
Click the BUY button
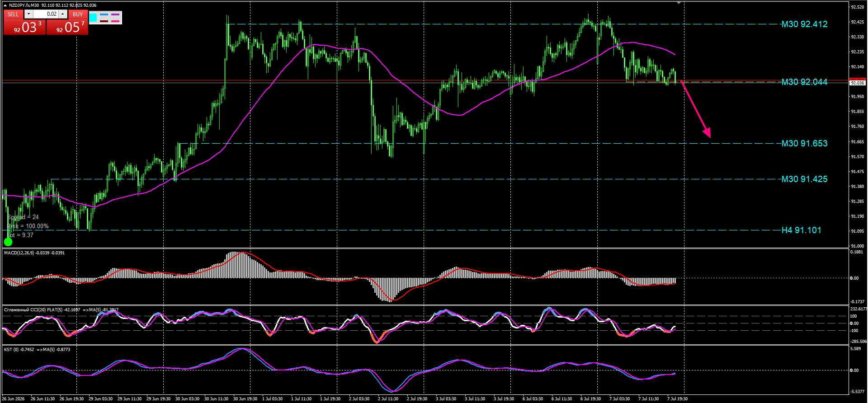tap(78, 14)
